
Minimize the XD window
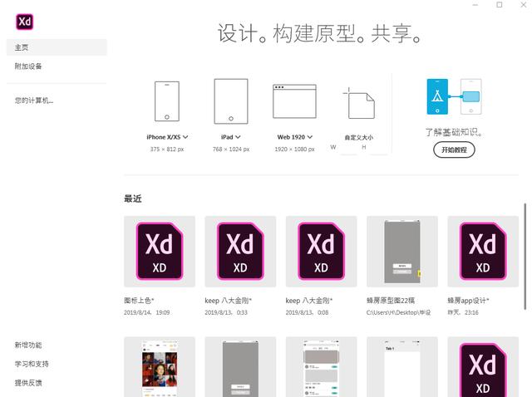click(475, 5)
